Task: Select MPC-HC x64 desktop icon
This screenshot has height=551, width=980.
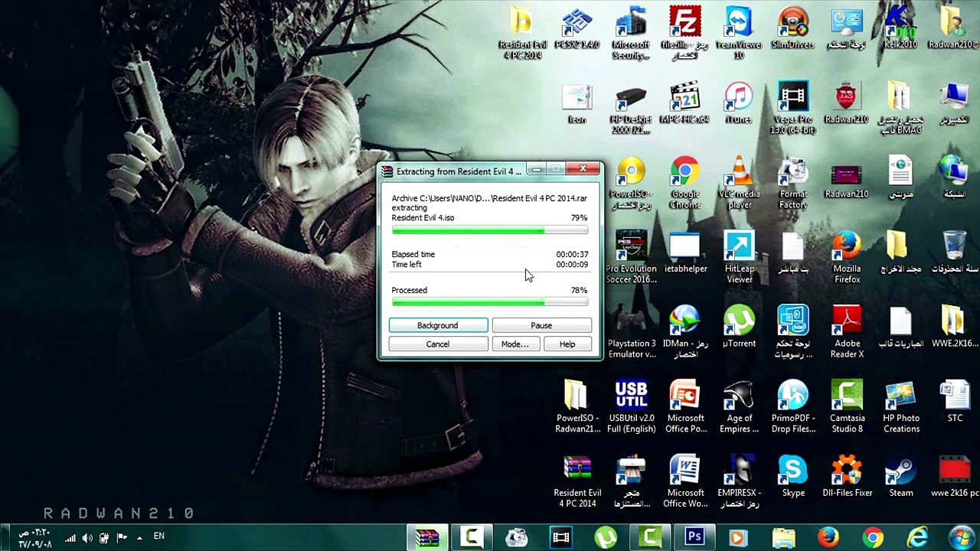Action: [684, 104]
